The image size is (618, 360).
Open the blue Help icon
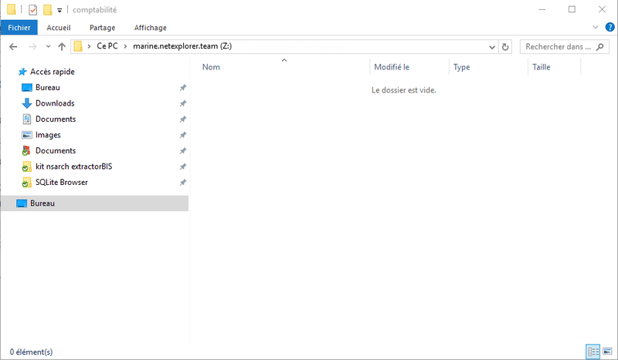[x=610, y=27]
